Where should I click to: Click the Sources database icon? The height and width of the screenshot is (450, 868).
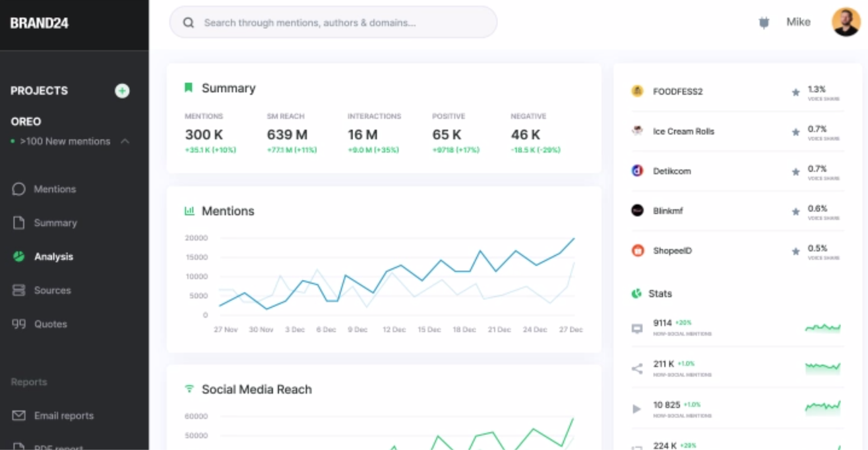[18, 290]
